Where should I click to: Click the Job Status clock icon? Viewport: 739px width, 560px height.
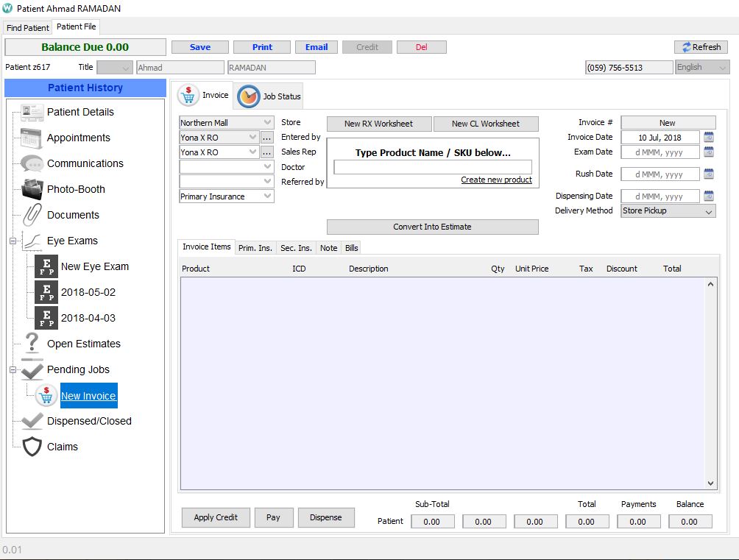coord(248,96)
